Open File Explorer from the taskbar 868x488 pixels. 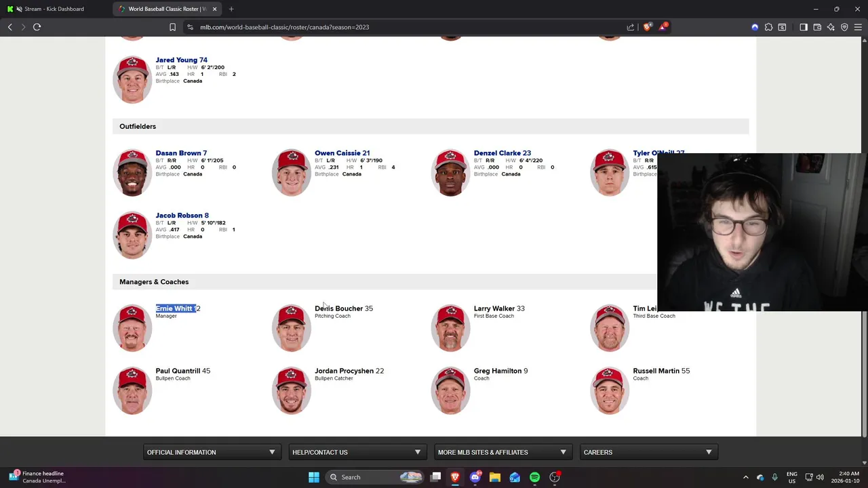point(495,477)
